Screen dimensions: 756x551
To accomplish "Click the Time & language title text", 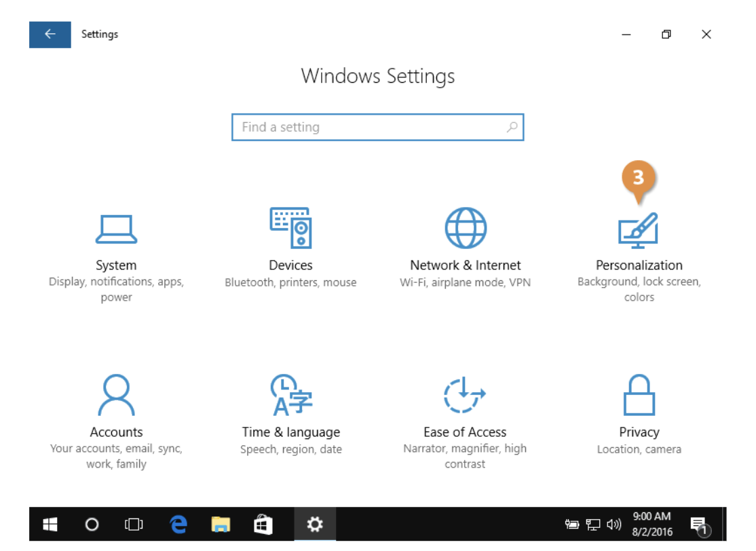I will [x=290, y=432].
